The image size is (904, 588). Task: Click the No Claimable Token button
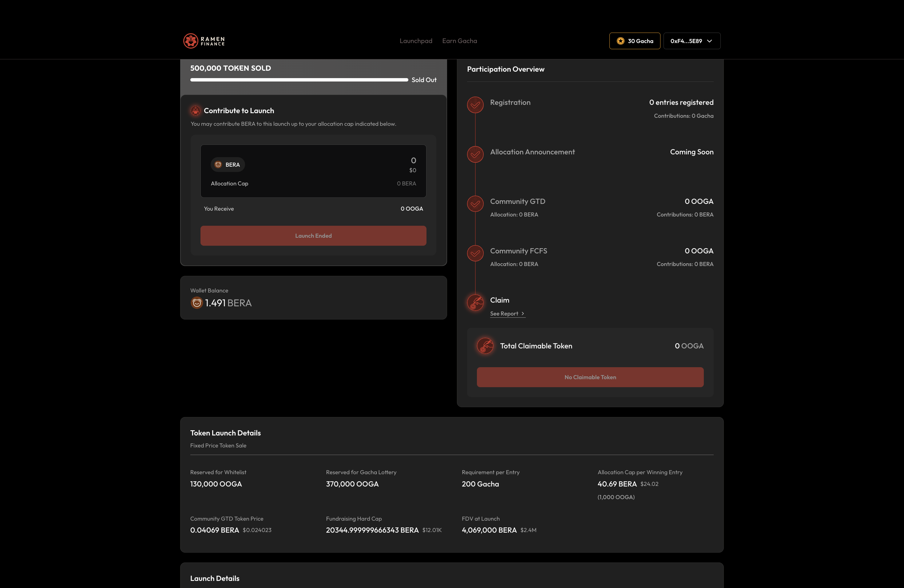coord(590,377)
